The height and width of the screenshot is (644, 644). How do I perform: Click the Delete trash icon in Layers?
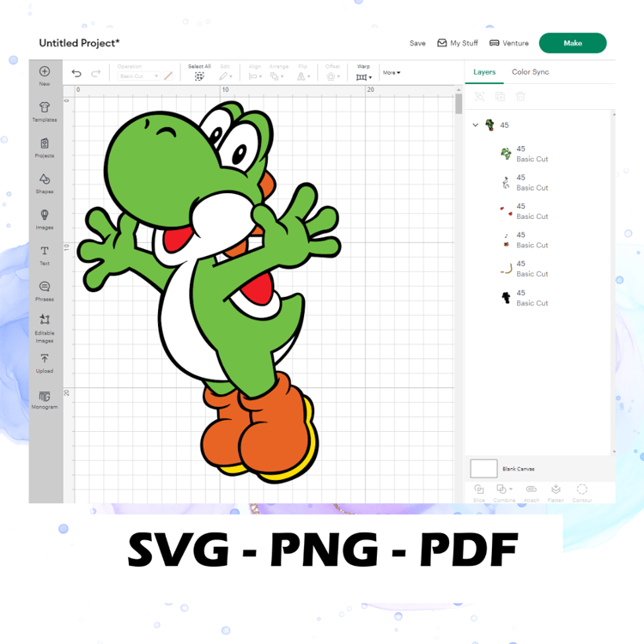point(520,96)
